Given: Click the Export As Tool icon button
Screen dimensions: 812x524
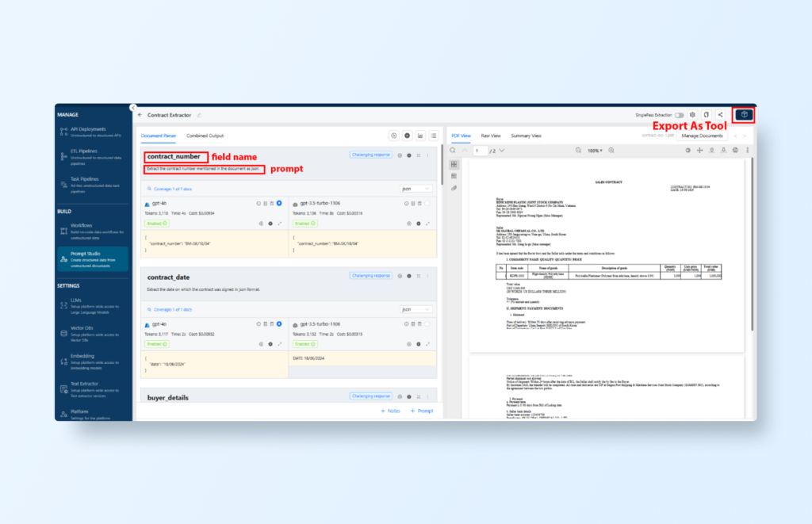Looking at the screenshot, I should click(744, 115).
